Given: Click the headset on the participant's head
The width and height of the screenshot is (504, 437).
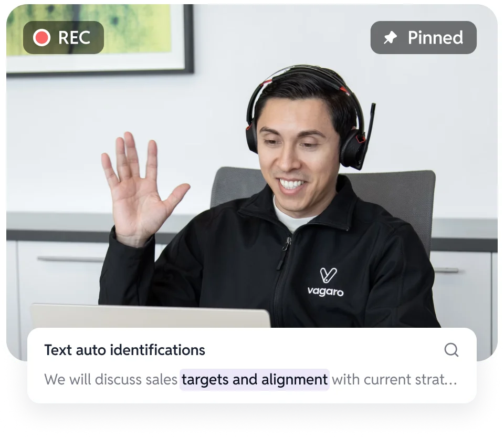Looking at the screenshot, I should tap(304, 79).
